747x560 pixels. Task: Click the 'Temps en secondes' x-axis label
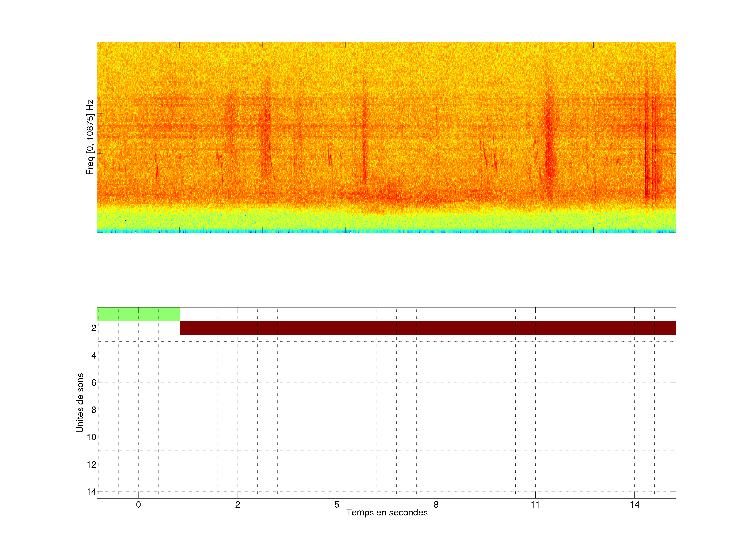click(x=387, y=512)
